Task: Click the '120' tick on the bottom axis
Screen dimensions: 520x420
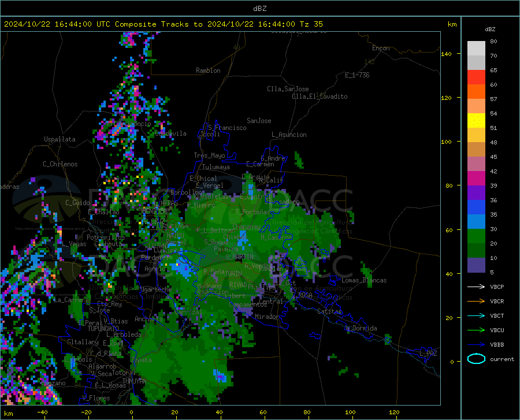Action: tap(394, 412)
